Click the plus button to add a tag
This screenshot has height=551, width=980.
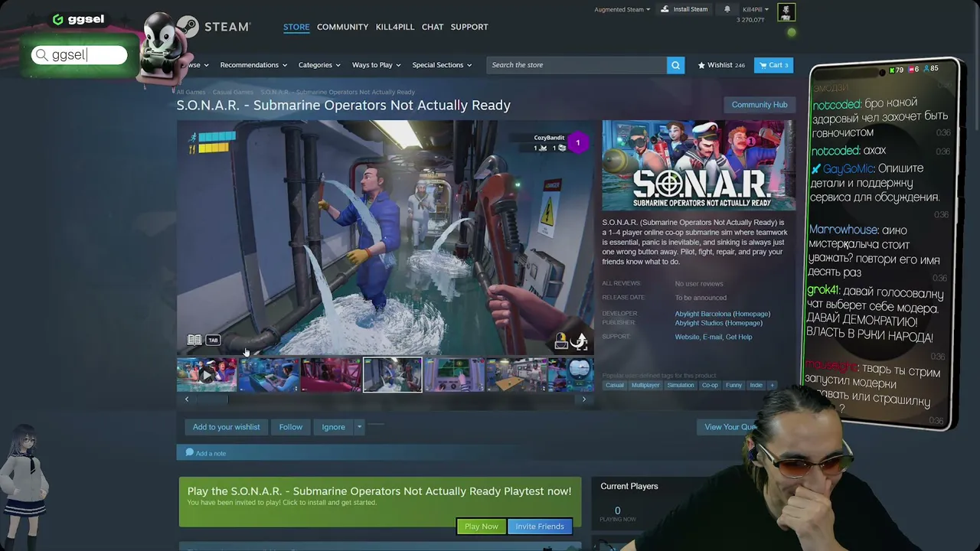click(x=772, y=385)
